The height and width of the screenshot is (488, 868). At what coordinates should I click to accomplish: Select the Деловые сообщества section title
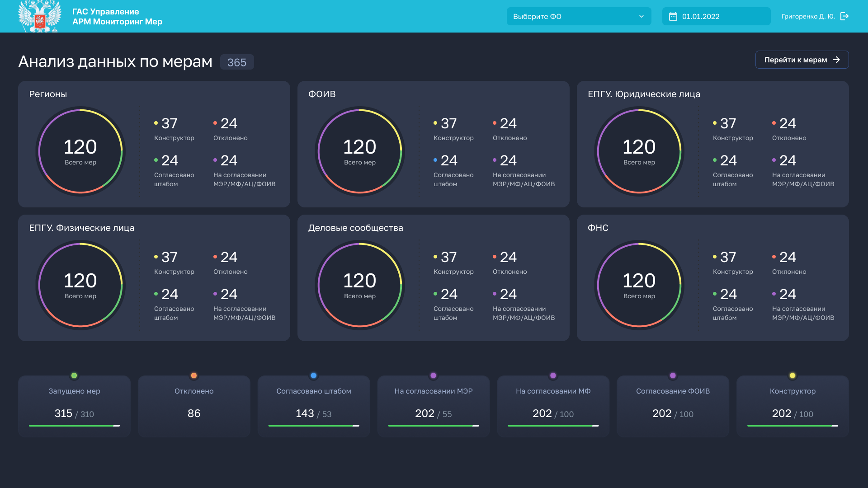click(x=355, y=228)
